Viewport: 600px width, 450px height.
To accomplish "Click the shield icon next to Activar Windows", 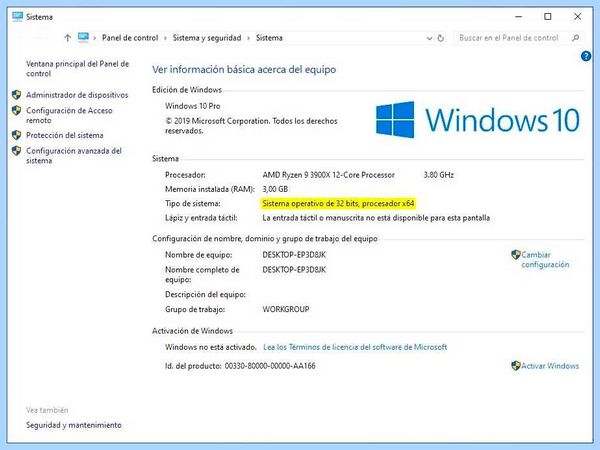I will [516, 365].
